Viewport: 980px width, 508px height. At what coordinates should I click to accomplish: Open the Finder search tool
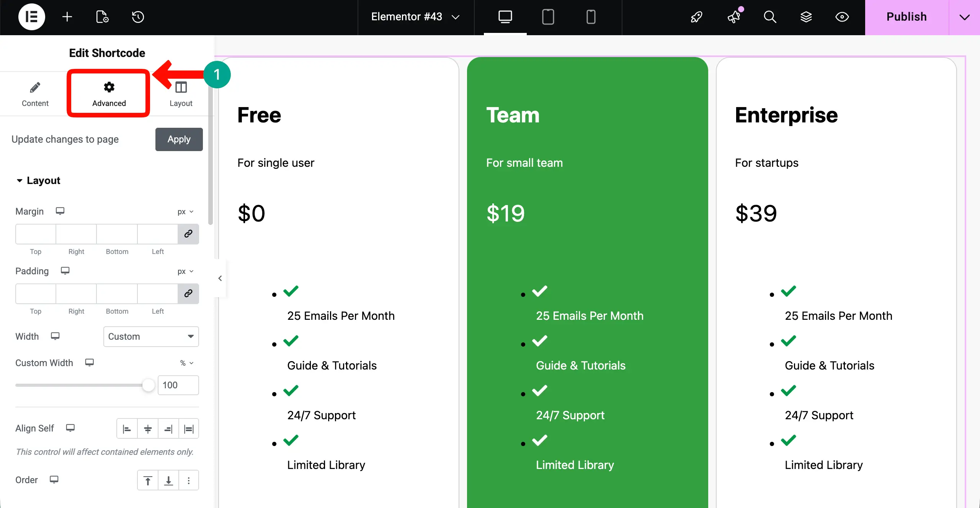click(x=770, y=17)
